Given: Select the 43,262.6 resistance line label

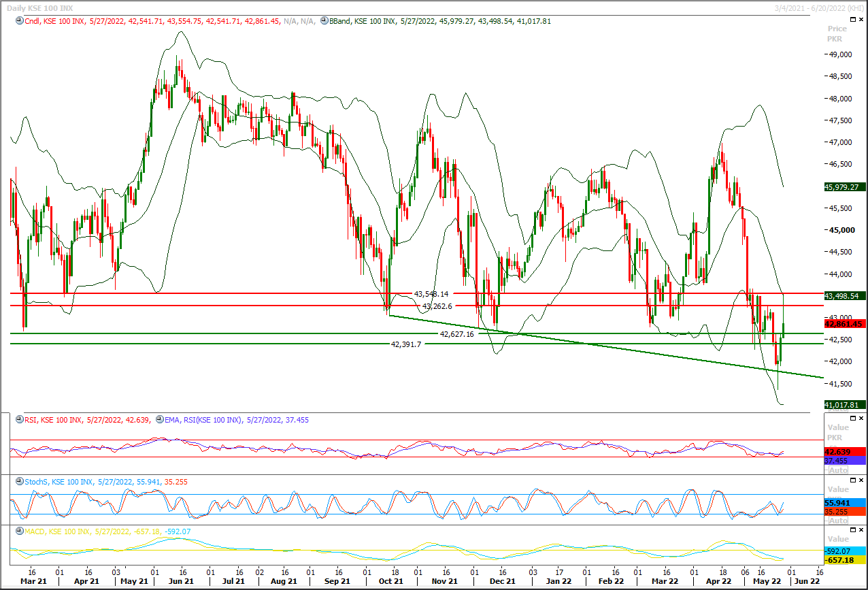Looking at the screenshot, I should (438, 306).
